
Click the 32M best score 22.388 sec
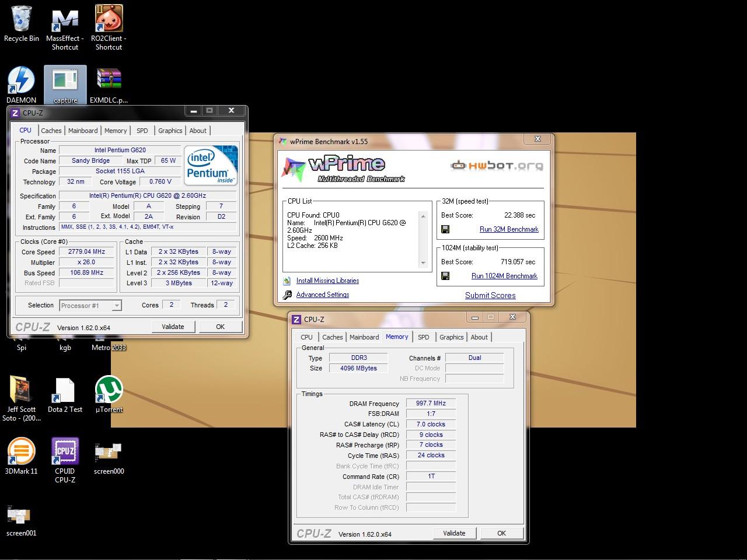(x=519, y=215)
